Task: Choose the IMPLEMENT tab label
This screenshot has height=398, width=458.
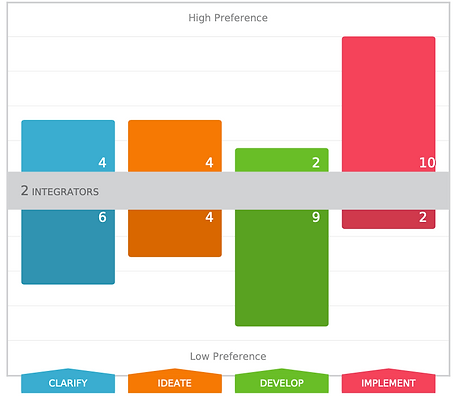Action: pyautogui.click(x=388, y=383)
